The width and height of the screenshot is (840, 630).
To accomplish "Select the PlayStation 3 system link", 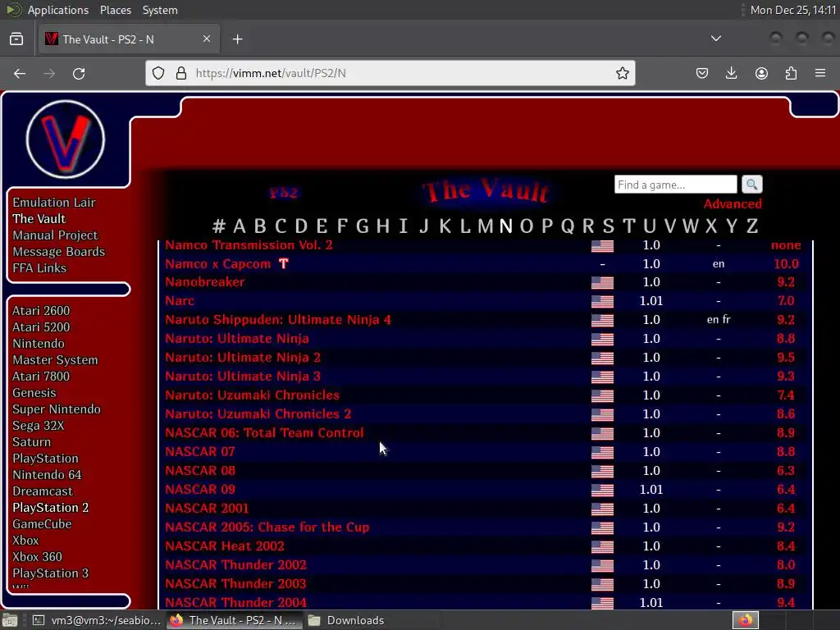I will click(50, 573).
